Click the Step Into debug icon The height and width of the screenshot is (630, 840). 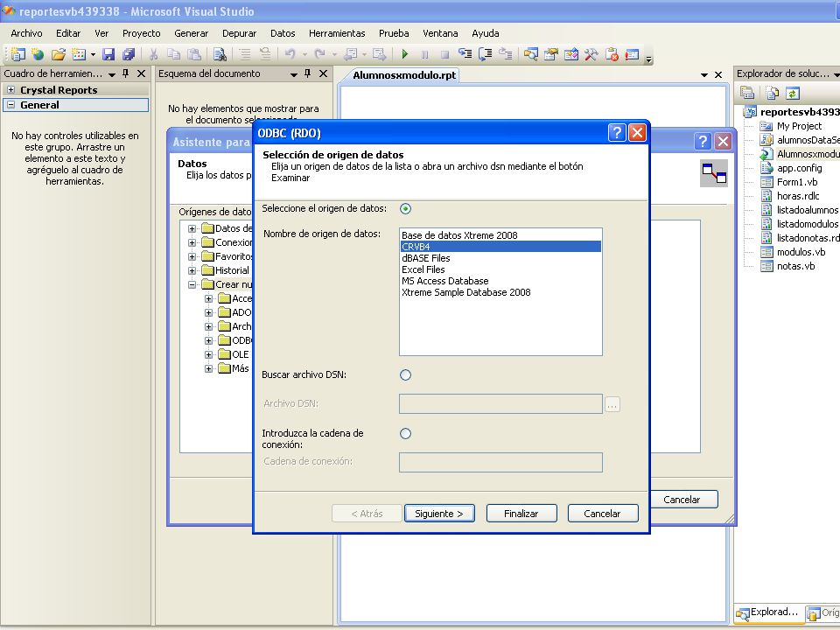point(465,54)
